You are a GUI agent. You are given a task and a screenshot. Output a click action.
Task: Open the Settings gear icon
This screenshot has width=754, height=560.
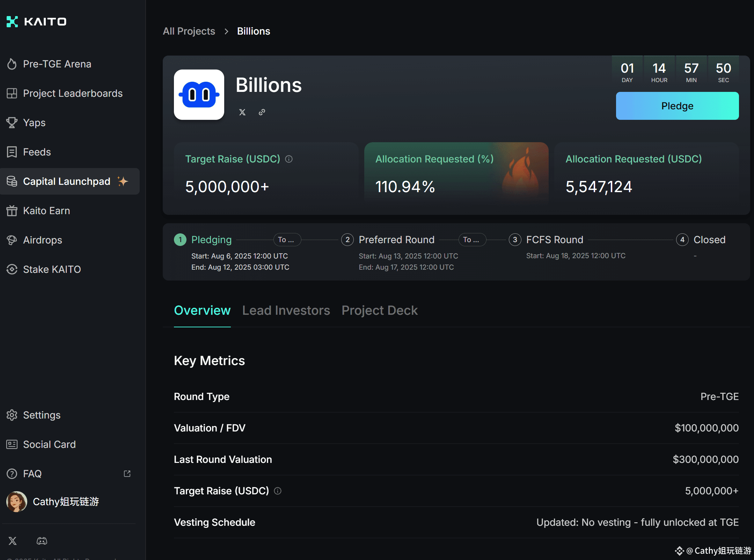click(x=12, y=415)
